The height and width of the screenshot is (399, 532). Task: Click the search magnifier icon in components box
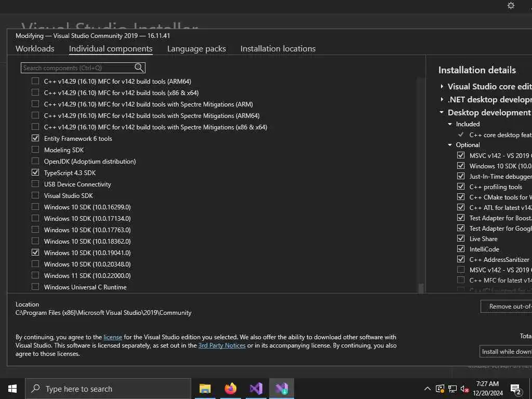(x=139, y=68)
